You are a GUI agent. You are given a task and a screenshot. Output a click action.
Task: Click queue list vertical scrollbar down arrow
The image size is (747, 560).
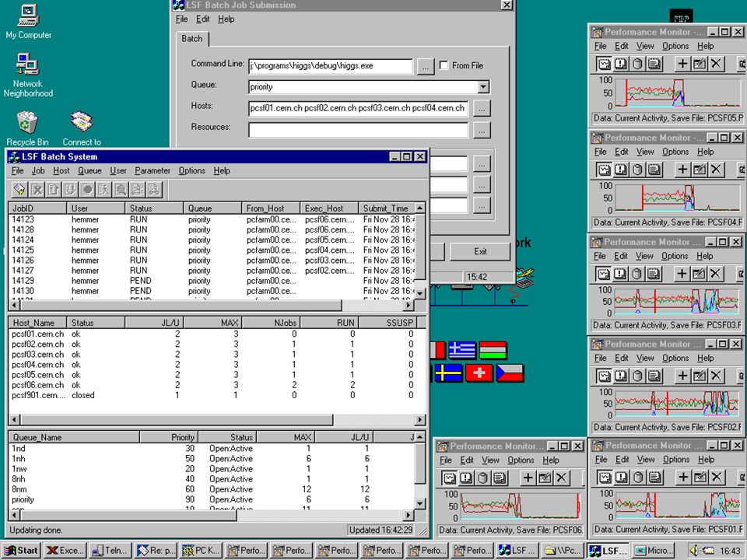(x=419, y=503)
